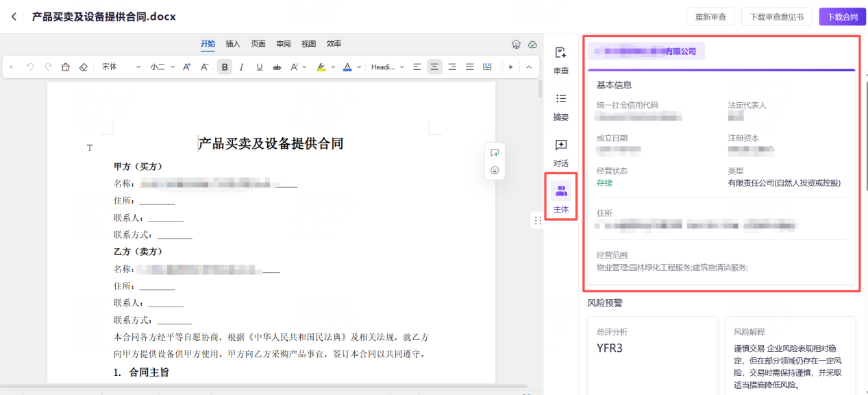
Task: Center align the text
Action: pos(435,67)
